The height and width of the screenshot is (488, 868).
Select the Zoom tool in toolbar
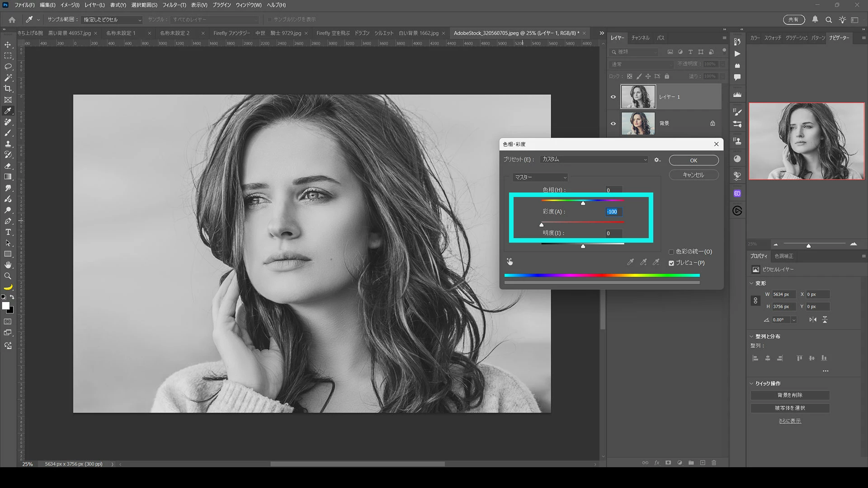click(x=8, y=276)
